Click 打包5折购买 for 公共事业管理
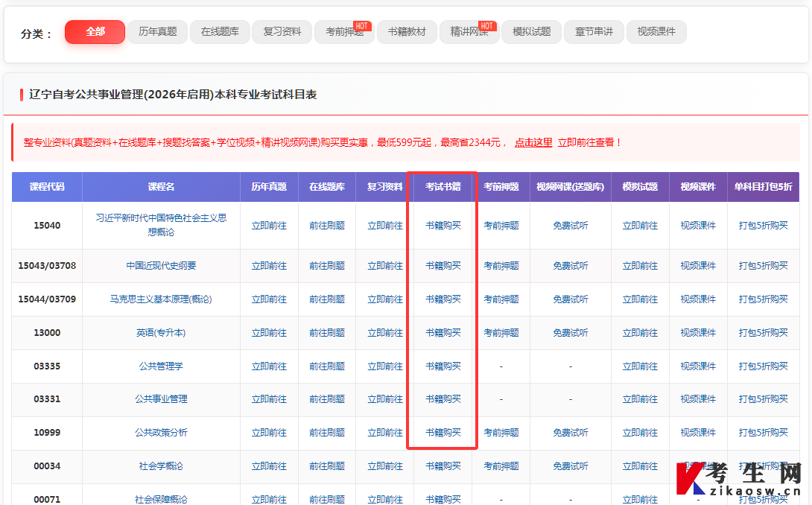 [x=764, y=398]
